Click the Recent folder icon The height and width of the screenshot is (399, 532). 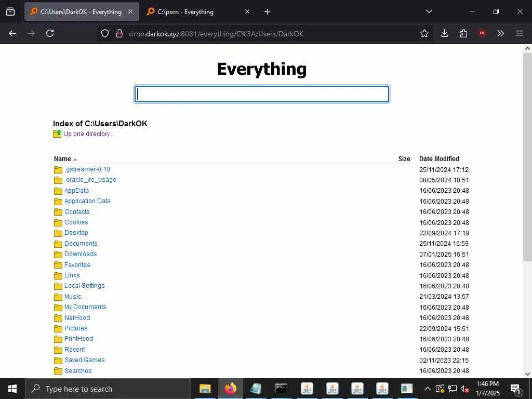click(58, 350)
